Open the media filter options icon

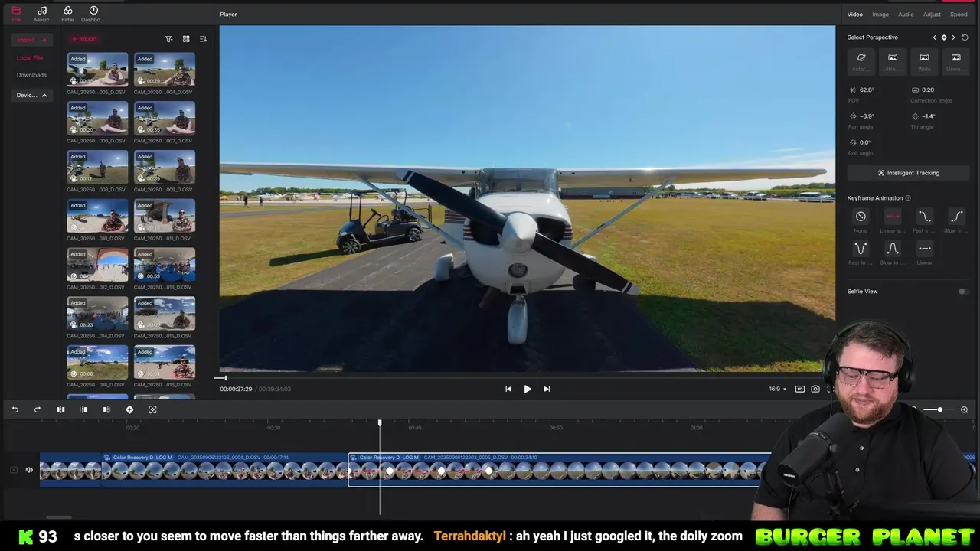pos(169,39)
